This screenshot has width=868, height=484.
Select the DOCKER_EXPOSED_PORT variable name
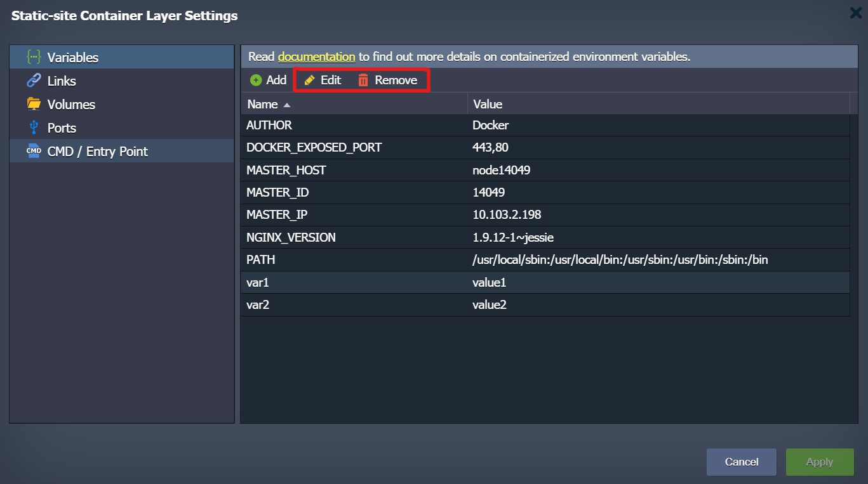[314, 147]
